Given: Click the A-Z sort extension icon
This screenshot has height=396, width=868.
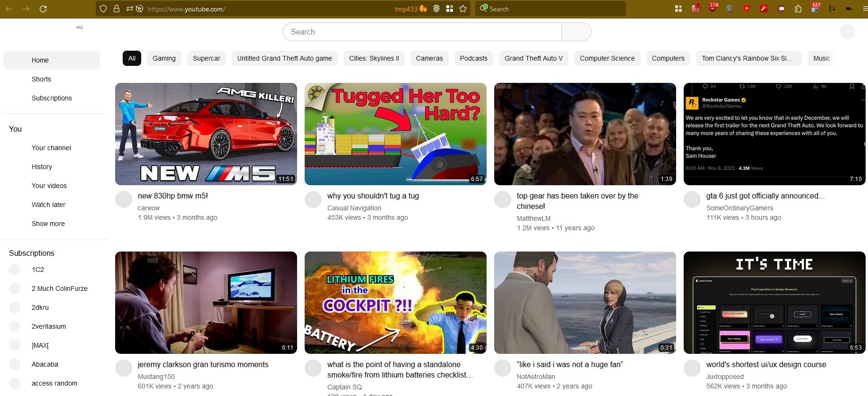Looking at the screenshot, I should pyautogui.click(x=832, y=9).
